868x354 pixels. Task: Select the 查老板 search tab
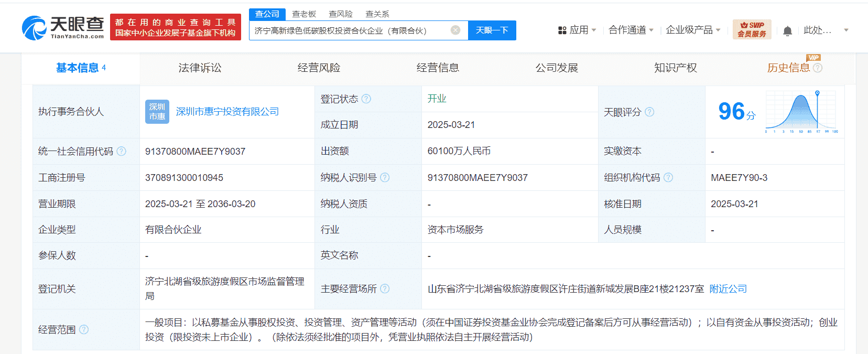click(x=304, y=14)
